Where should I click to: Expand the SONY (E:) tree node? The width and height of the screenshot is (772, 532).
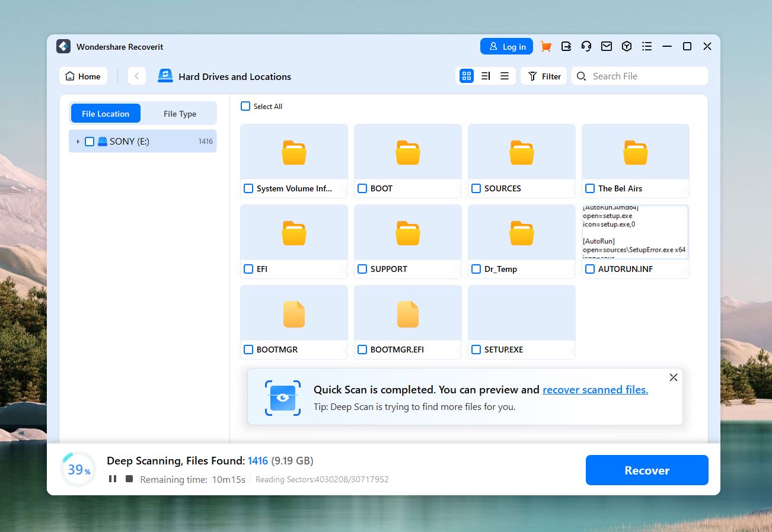[x=78, y=141]
